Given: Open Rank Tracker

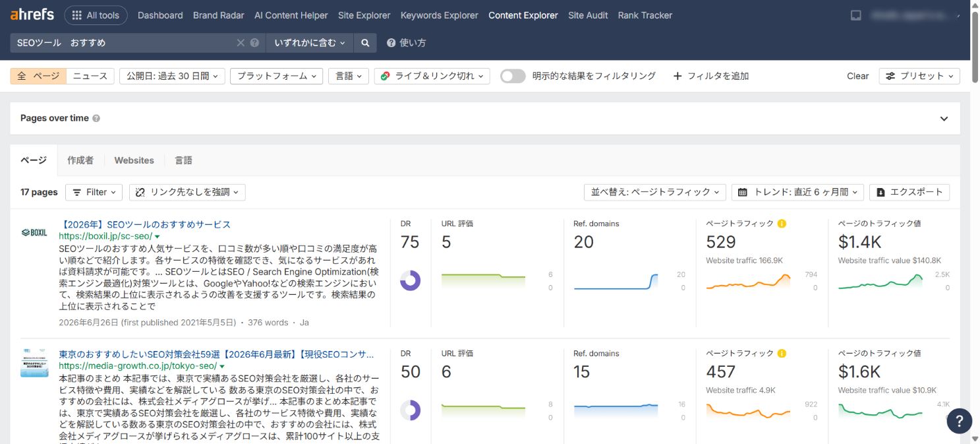Looking at the screenshot, I should [645, 15].
